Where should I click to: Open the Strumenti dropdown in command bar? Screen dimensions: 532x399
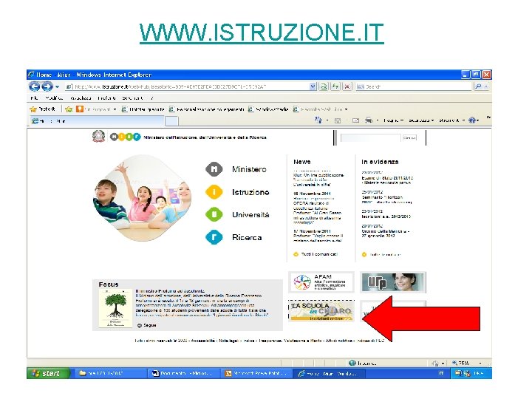tap(451, 120)
